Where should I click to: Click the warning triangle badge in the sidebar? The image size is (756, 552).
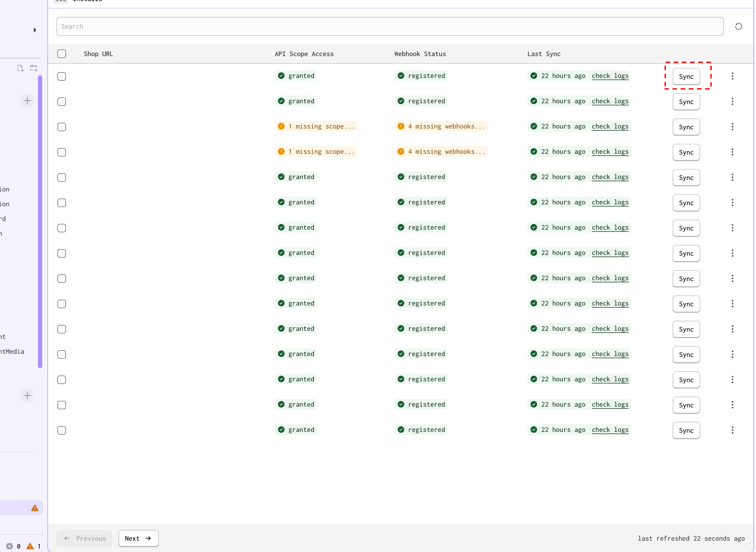35,507
